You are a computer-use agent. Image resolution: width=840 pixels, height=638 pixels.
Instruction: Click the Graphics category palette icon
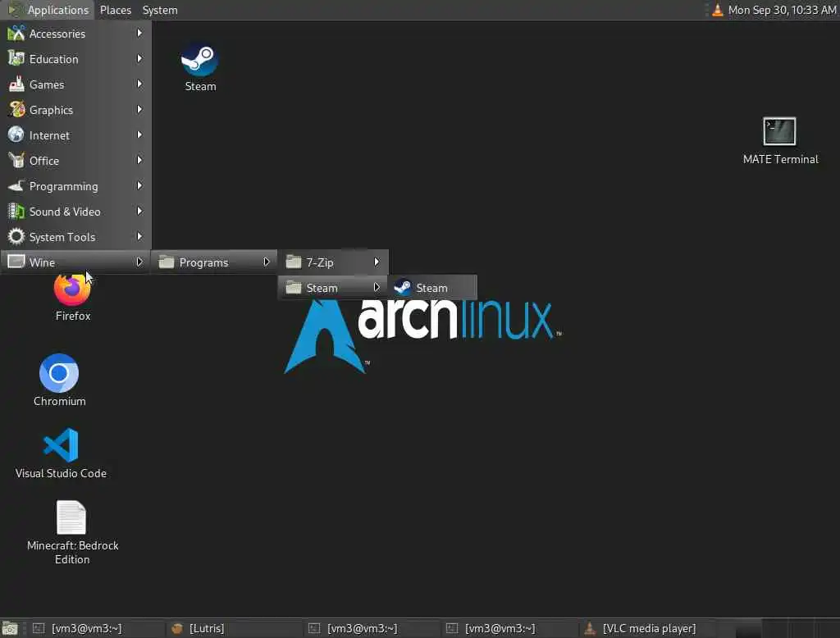[16, 109]
